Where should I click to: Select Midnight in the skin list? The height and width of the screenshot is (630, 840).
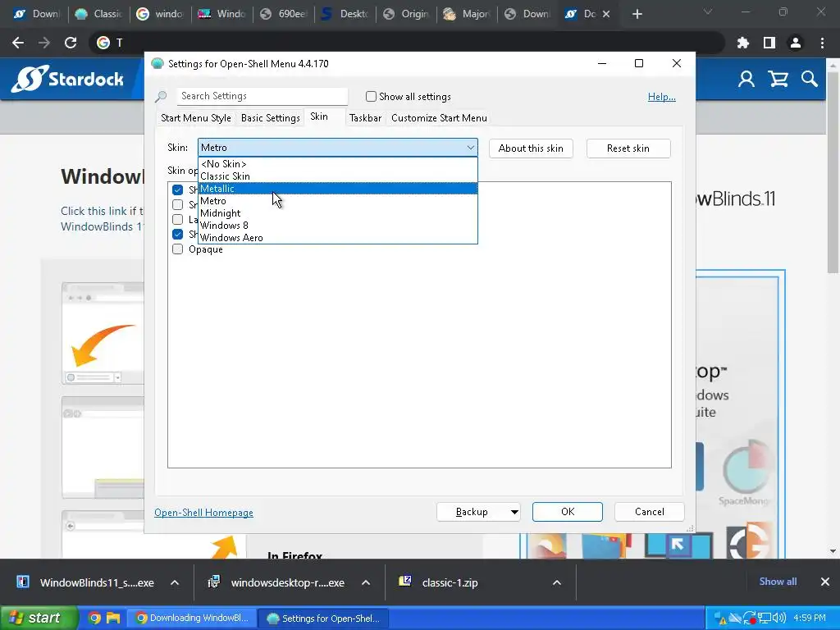pyautogui.click(x=337, y=213)
